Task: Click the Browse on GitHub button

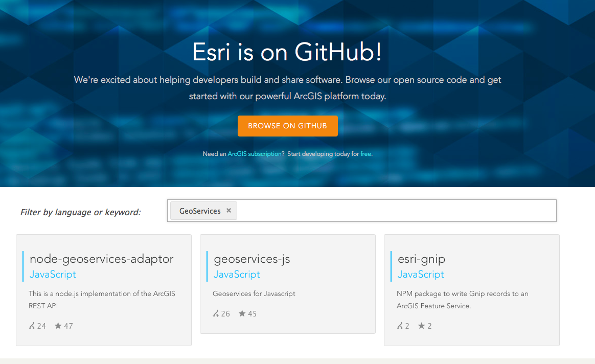Action: pos(288,126)
